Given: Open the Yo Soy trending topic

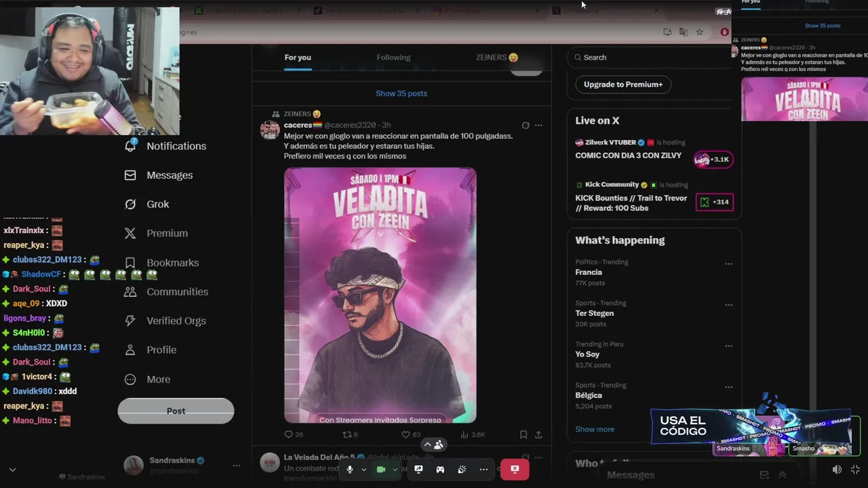Looking at the screenshot, I should pyautogui.click(x=587, y=354).
